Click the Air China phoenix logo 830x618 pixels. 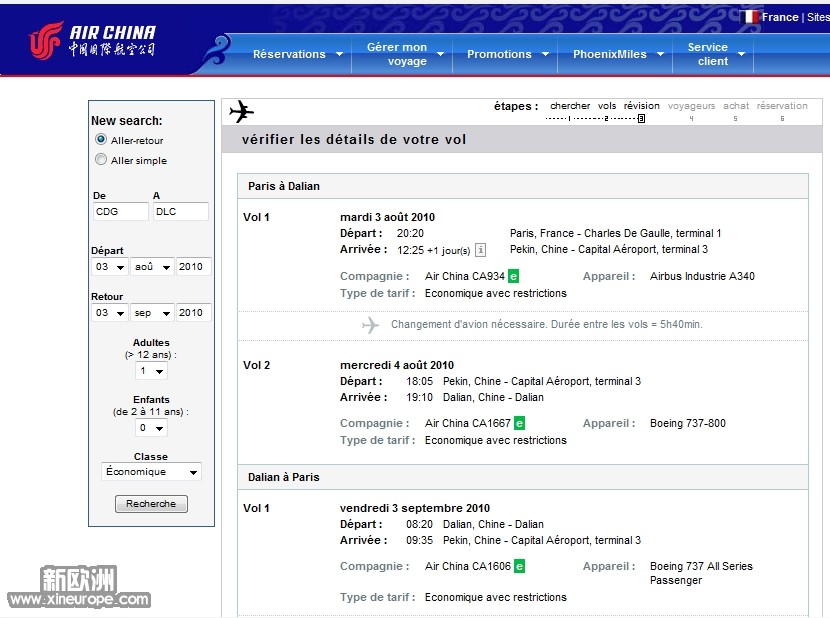click(46, 40)
